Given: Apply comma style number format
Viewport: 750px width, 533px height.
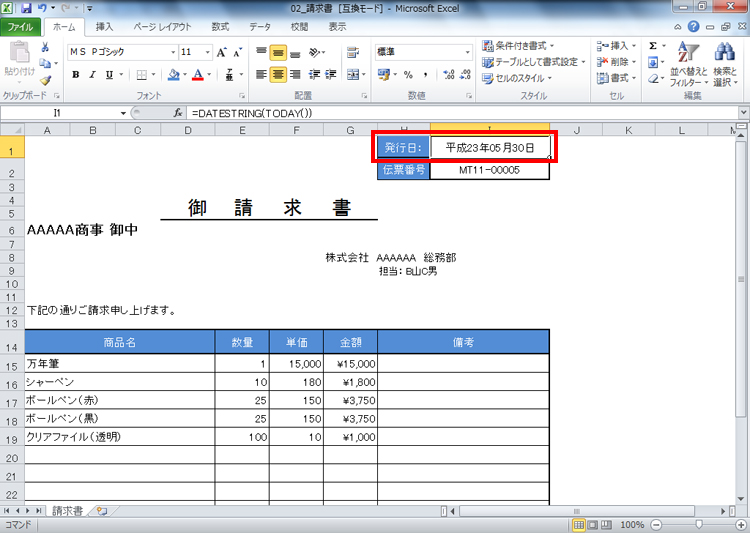Looking at the screenshot, I should click(x=425, y=75).
